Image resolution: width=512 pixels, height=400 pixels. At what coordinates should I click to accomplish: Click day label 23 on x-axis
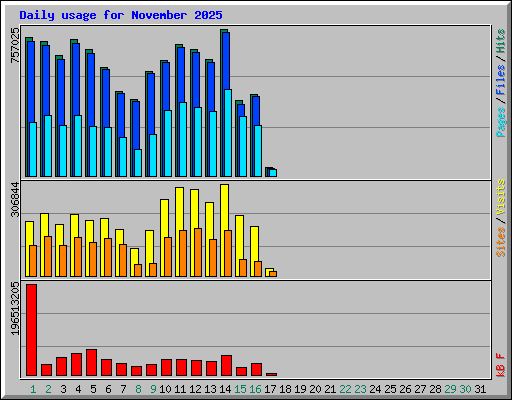(x=360, y=389)
